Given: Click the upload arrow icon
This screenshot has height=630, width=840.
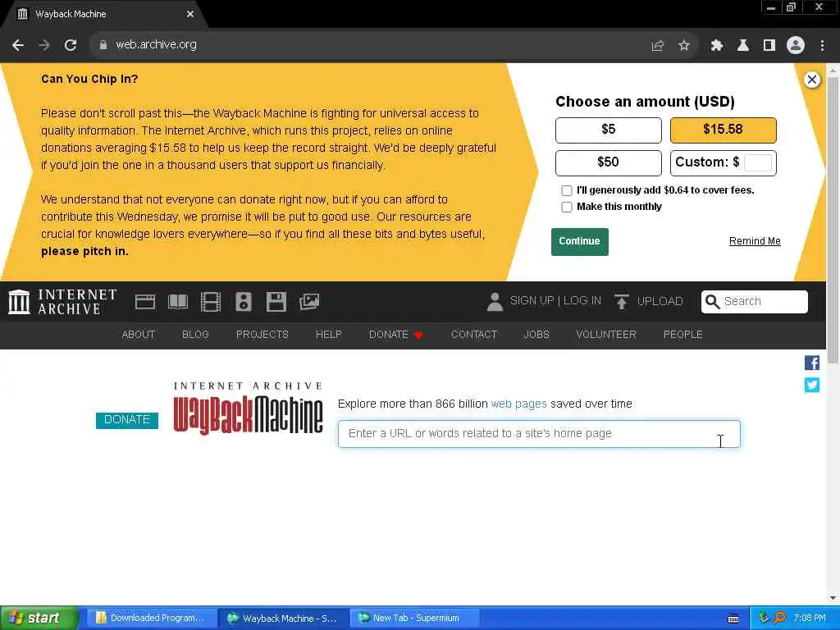Looking at the screenshot, I should [x=622, y=302].
